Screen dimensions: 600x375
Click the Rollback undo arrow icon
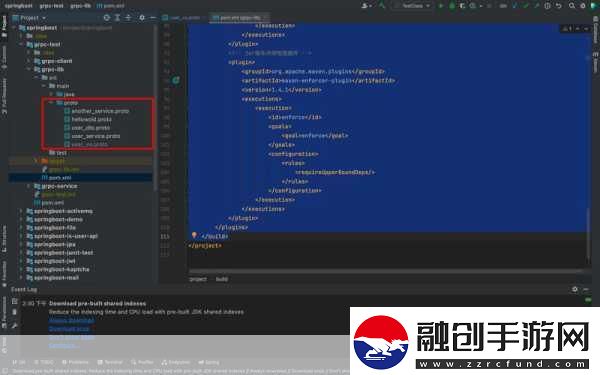click(559, 6)
